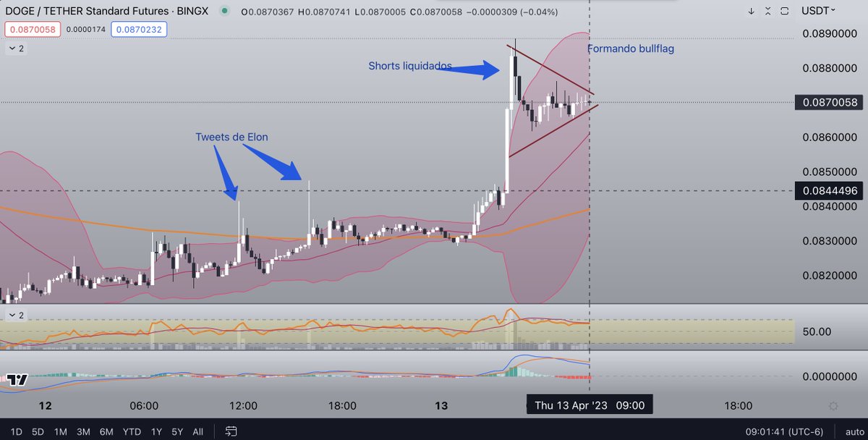Screen dimensions: 868x440
Task: Open chart settings gear icon
Action: [833, 406]
